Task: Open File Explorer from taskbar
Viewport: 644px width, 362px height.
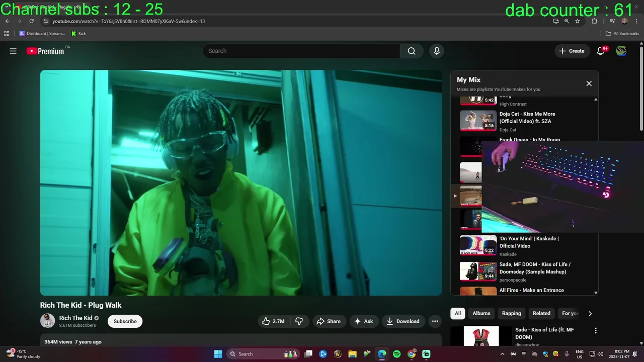Action: (x=352, y=354)
